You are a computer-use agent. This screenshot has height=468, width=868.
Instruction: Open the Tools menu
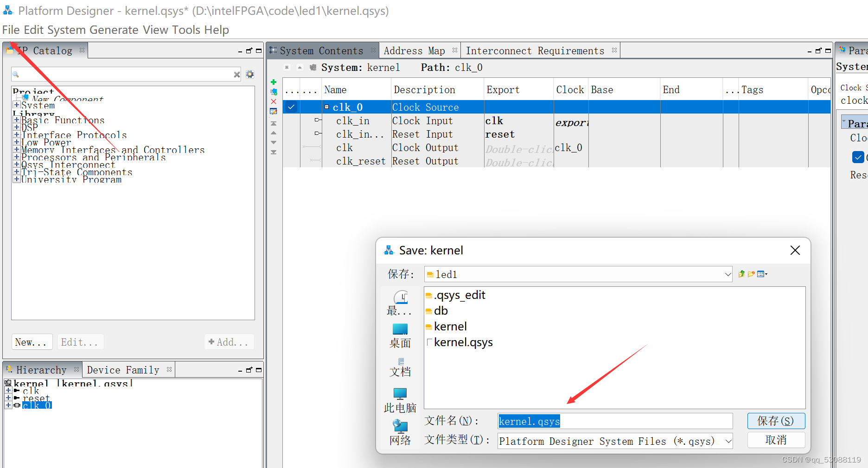pyautogui.click(x=186, y=30)
